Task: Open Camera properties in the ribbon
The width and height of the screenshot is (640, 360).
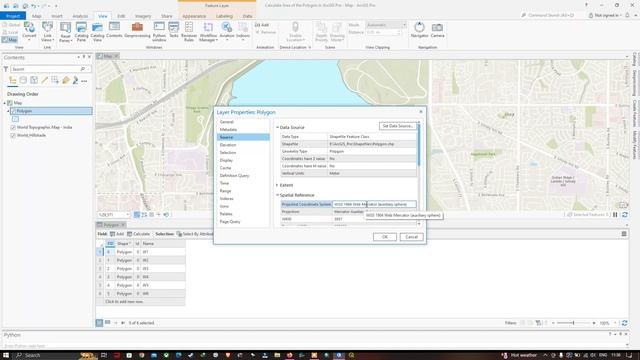Action: tap(437, 30)
